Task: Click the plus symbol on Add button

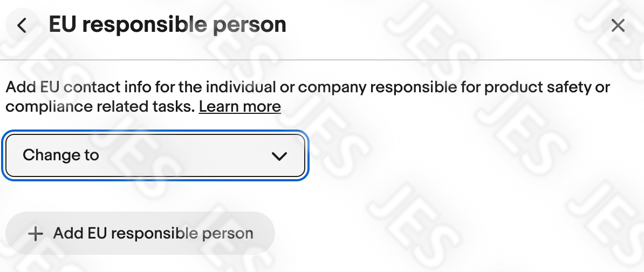Action: pos(36,234)
